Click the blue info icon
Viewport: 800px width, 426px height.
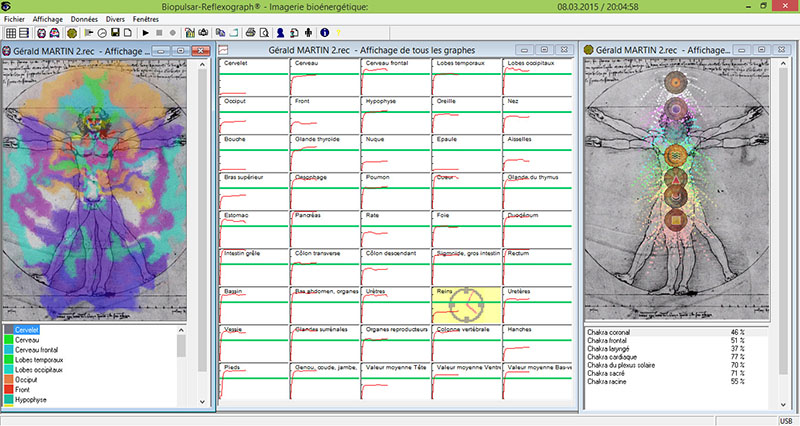point(324,32)
